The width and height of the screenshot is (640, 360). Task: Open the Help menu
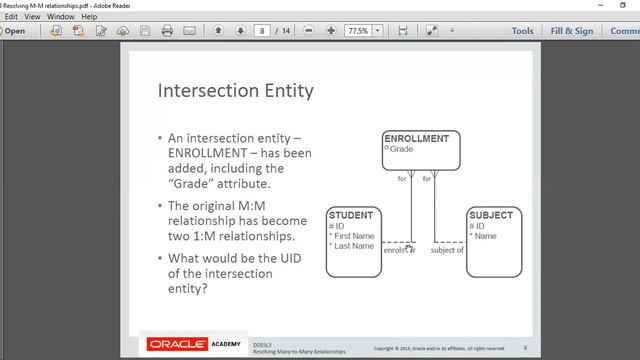click(89, 17)
